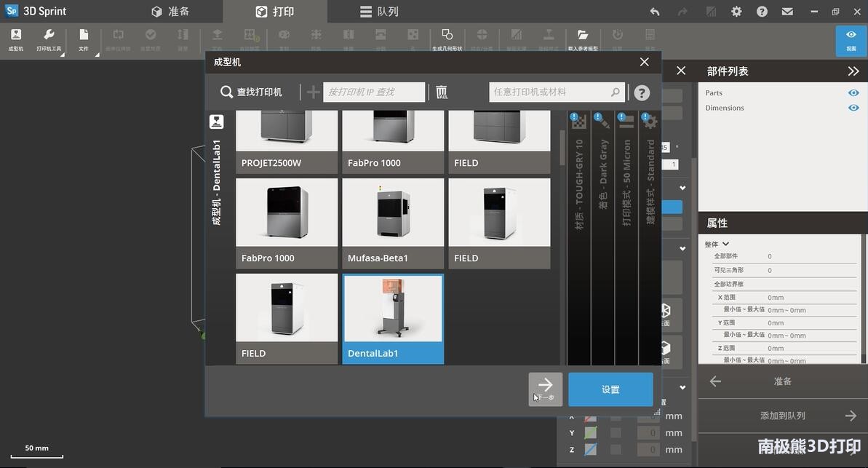Click the add printer plus icon
Image resolution: width=868 pixels, height=468 pixels.
[313, 92]
